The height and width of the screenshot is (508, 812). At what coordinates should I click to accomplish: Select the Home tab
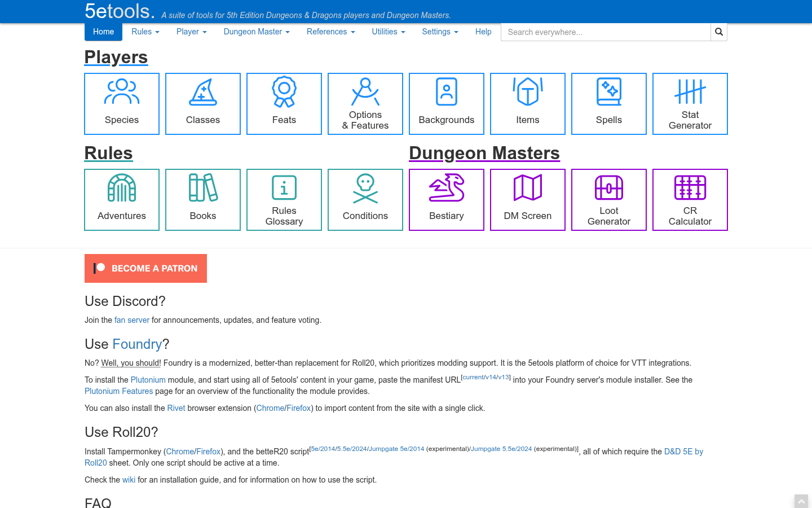(103, 32)
